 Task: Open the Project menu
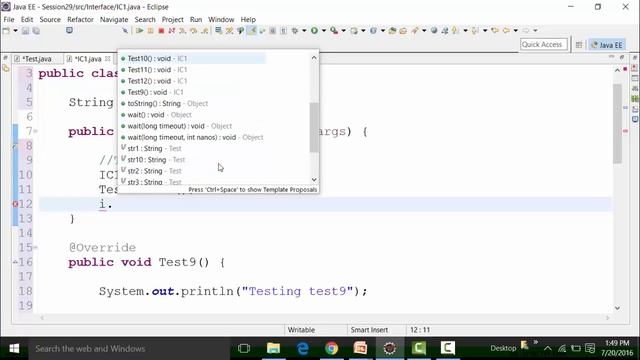[172, 20]
